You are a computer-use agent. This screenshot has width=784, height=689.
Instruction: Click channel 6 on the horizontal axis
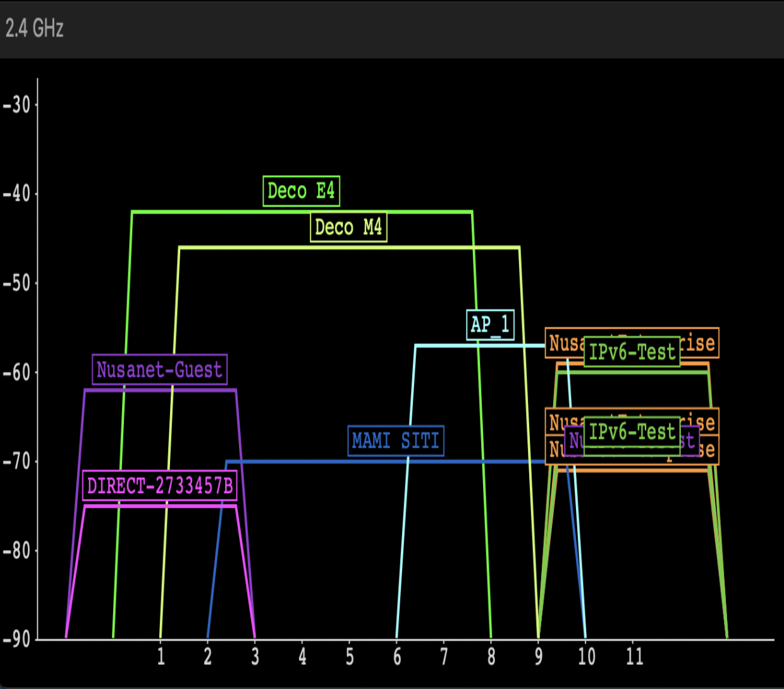(x=397, y=657)
